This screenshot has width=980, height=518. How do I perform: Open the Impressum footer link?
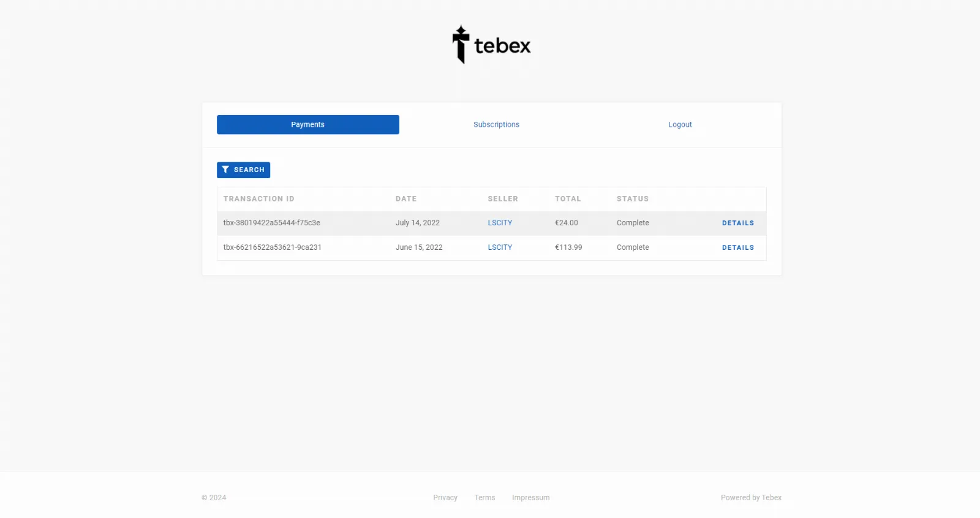pyautogui.click(x=531, y=498)
